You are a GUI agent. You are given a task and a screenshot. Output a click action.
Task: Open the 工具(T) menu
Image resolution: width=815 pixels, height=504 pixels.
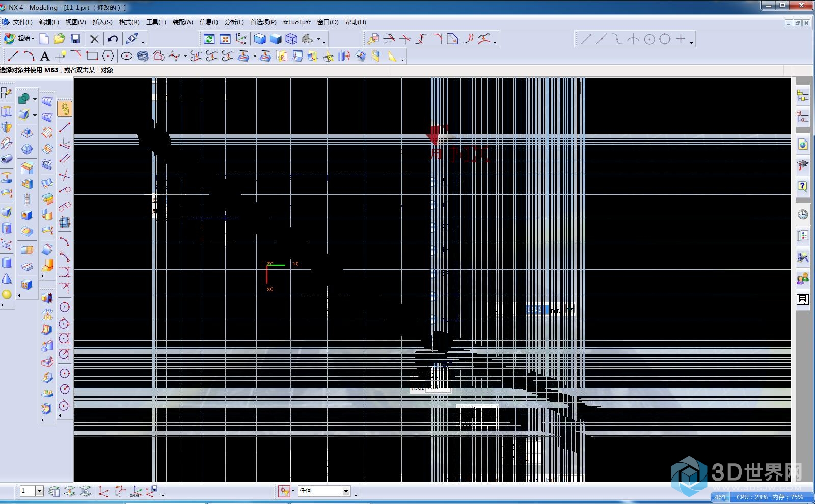[x=156, y=22]
